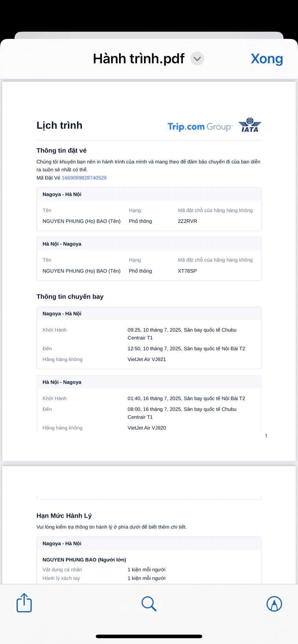Expand the chevron beside Hành trình.pdf

click(x=197, y=59)
